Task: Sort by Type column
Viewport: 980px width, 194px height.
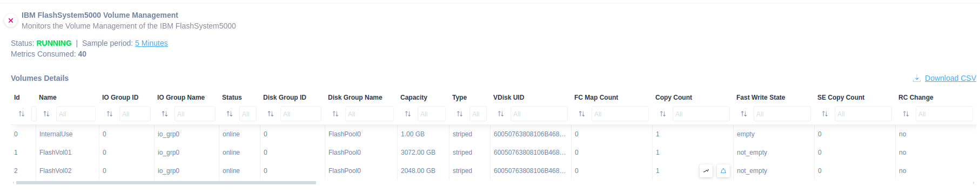Action: click(460, 114)
